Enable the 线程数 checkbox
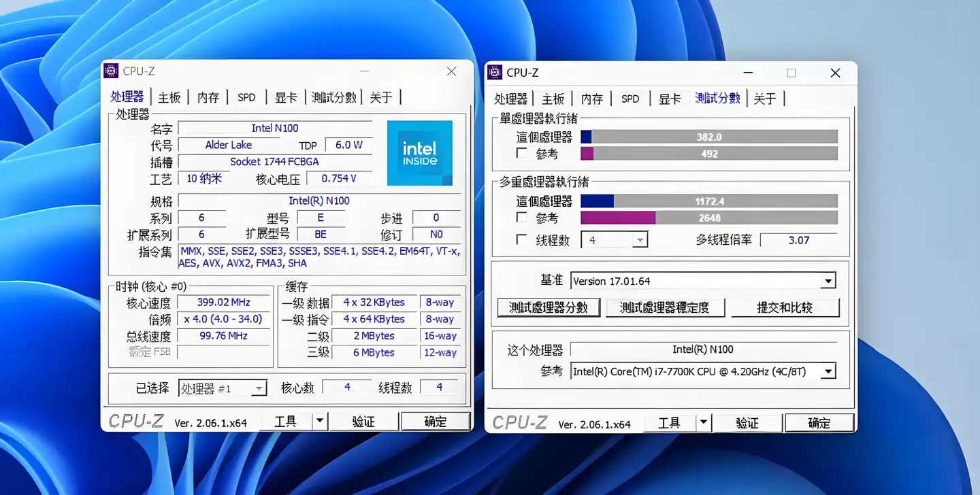This screenshot has height=495, width=980. coord(521,240)
